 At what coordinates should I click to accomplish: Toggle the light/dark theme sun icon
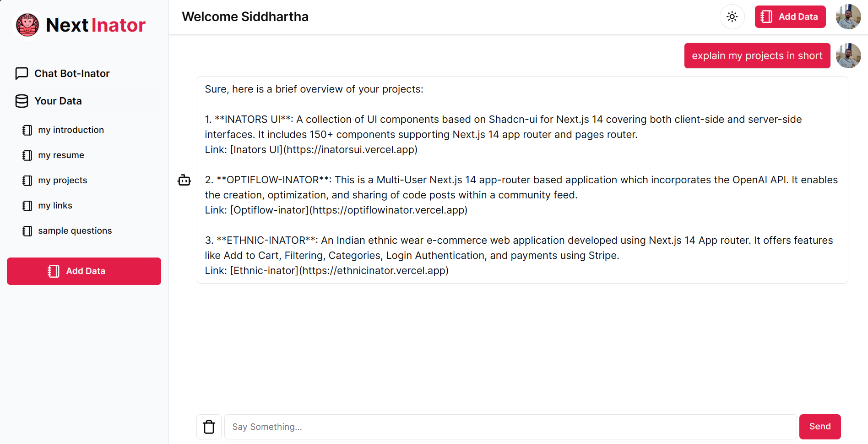click(732, 17)
